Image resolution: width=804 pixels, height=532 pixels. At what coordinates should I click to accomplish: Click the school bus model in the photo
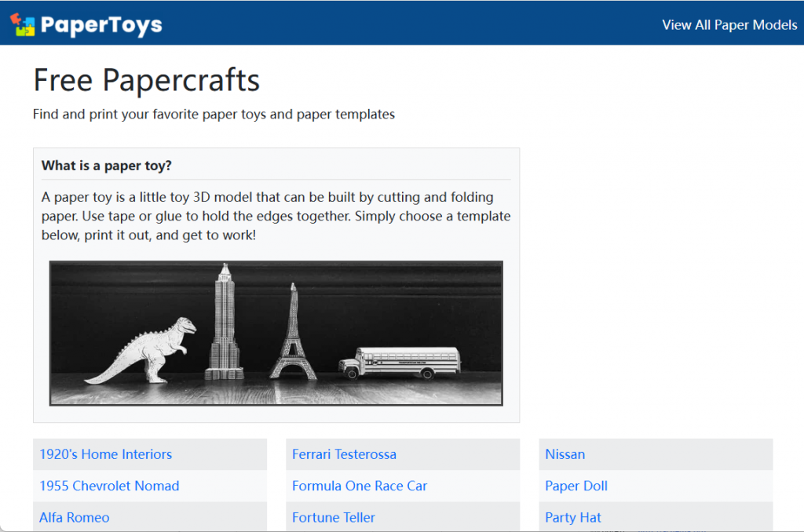(402, 363)
